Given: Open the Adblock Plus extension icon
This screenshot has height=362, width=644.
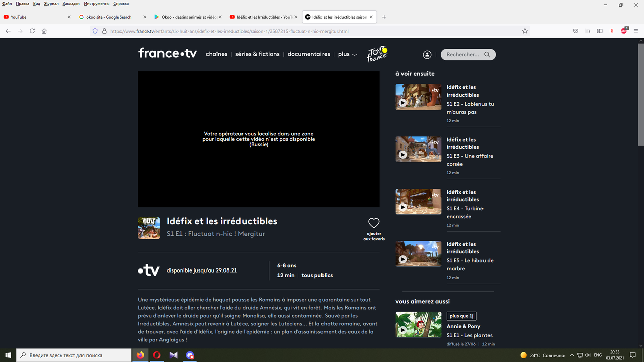Looking at the screenshot, I should tap(624, 30).
